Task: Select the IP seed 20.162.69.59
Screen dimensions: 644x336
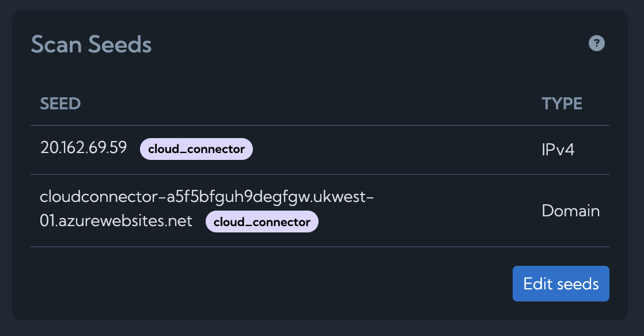Action: [x=84, y=148]
